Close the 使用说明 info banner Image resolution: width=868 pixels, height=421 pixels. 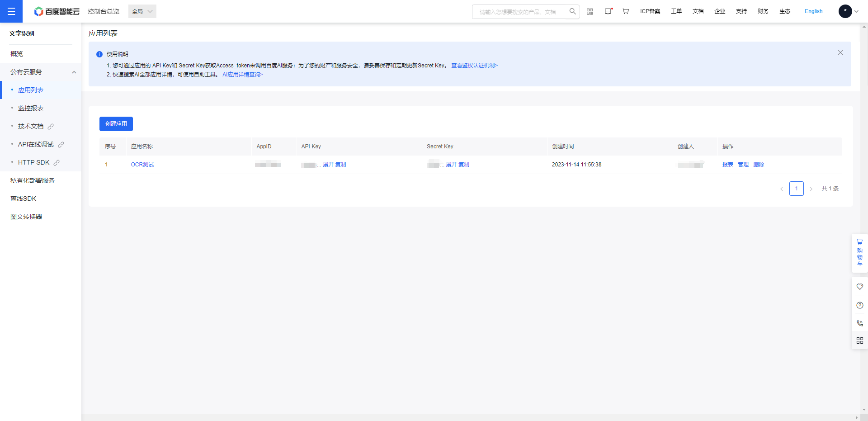tap(840, 52)
